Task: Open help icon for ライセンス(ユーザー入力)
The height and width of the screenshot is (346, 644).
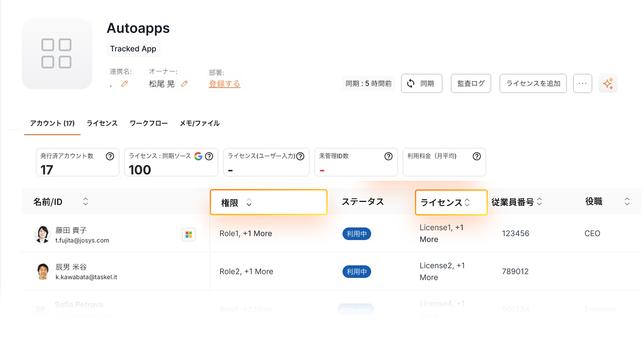Action: (300, 156)
